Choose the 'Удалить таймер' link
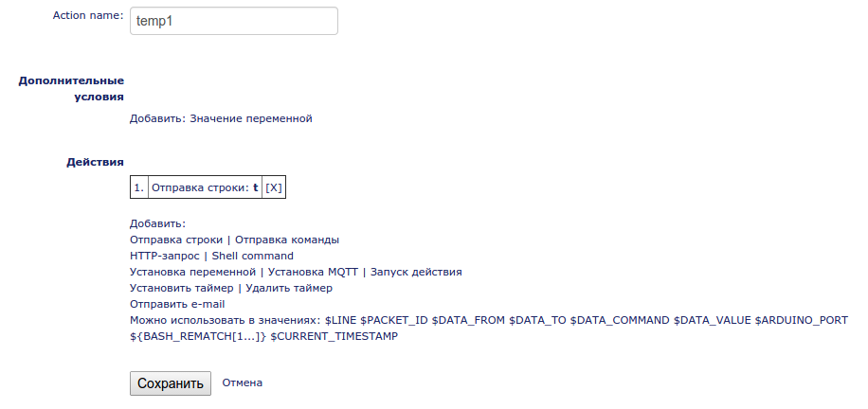This screenshot has width=868, height=409. point(288,288)
